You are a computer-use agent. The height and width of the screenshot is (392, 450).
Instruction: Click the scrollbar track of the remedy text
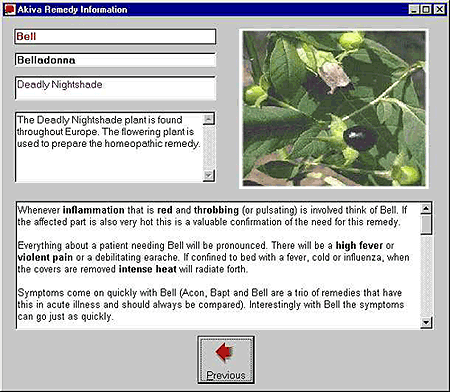[x=426, y=275]
